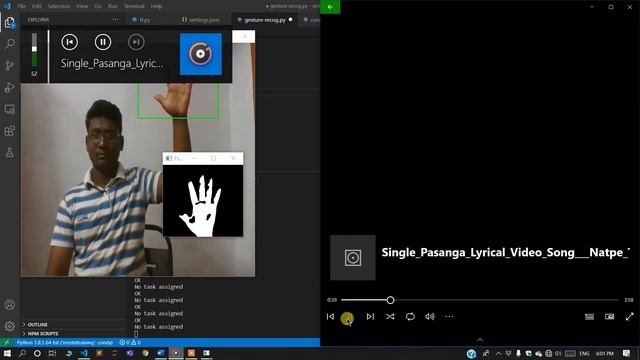Close the webcam preview window
This screenshot has width=640, height=360.
pos(244,36)
